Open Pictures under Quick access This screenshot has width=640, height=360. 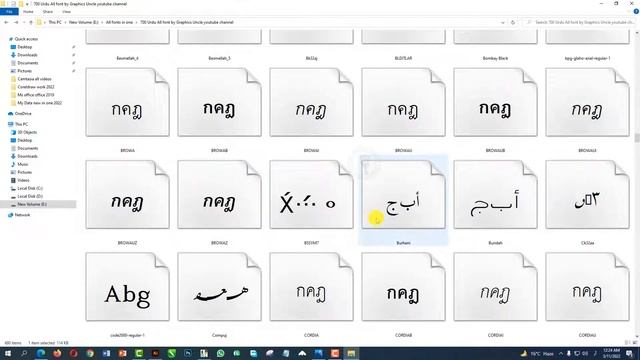24,71
